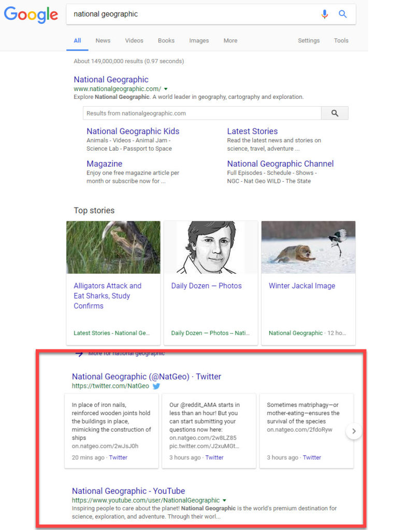Click the youtube.com/user/NationalGeographic URL

(x=146, y=500)
